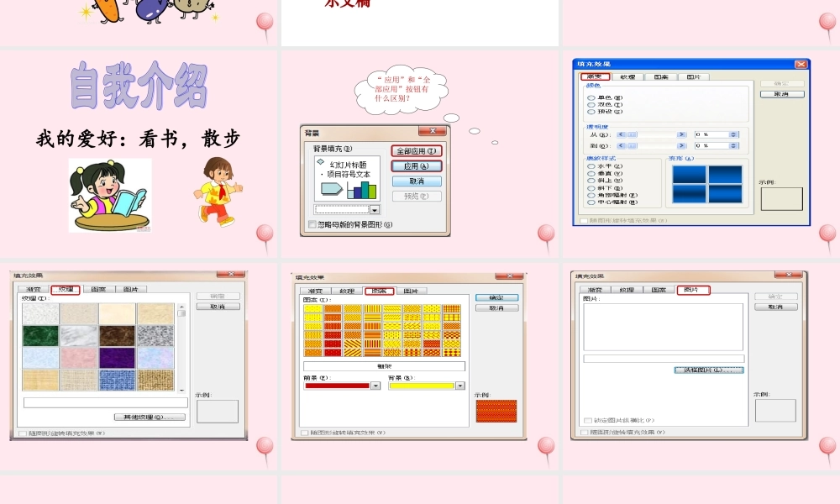Close the gradient 填充效果 dialog
The image size is (840, 504).
pyautogui.click(x=801, y=65)
